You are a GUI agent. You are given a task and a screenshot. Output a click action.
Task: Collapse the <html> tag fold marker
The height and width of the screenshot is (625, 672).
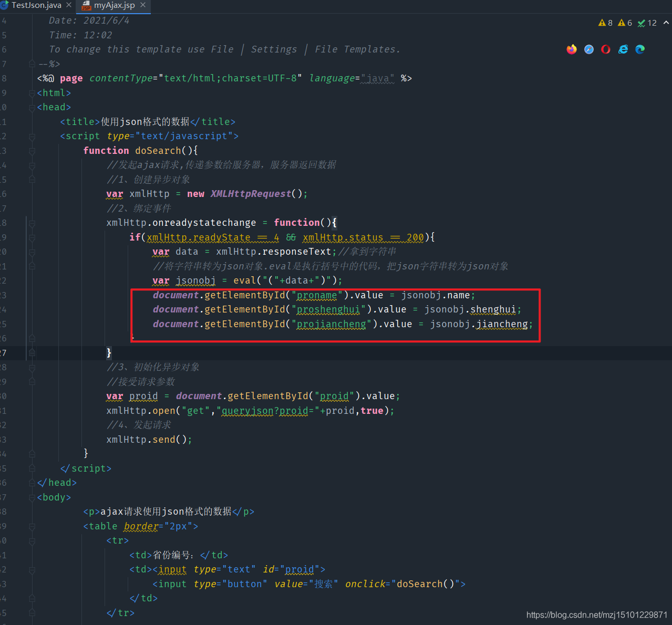click(32, 93)
